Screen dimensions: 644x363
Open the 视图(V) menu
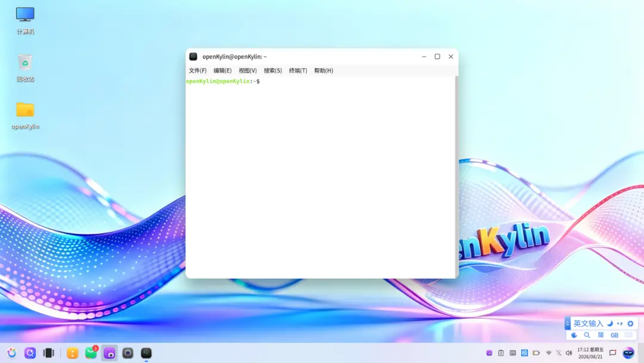[247, 70]
